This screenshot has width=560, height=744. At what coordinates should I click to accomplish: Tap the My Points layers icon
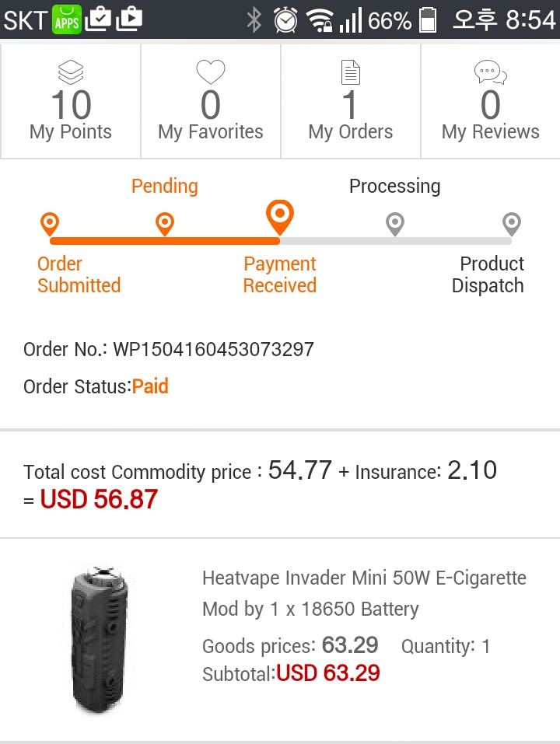pos(70,72)
